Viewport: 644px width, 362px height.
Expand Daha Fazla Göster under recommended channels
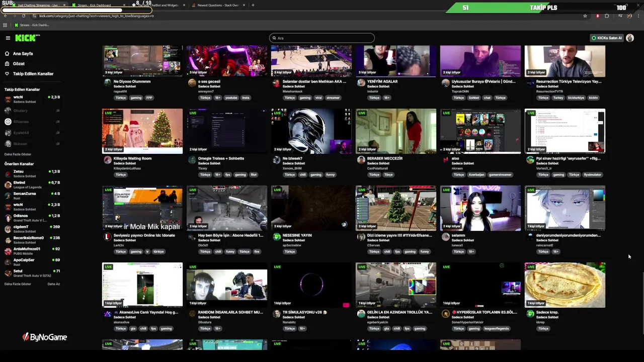click(18, 284)
